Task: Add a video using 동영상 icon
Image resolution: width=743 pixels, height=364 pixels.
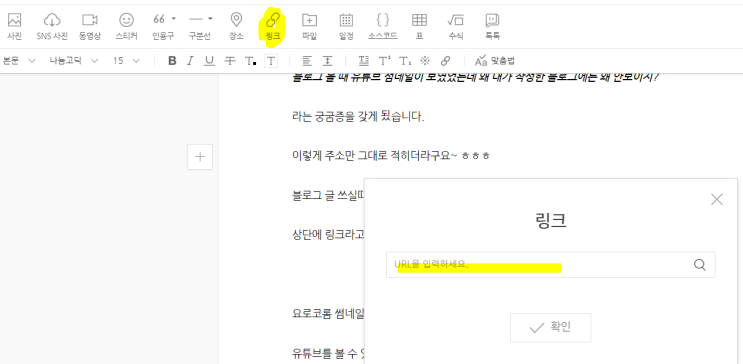Action: point(90,26)
